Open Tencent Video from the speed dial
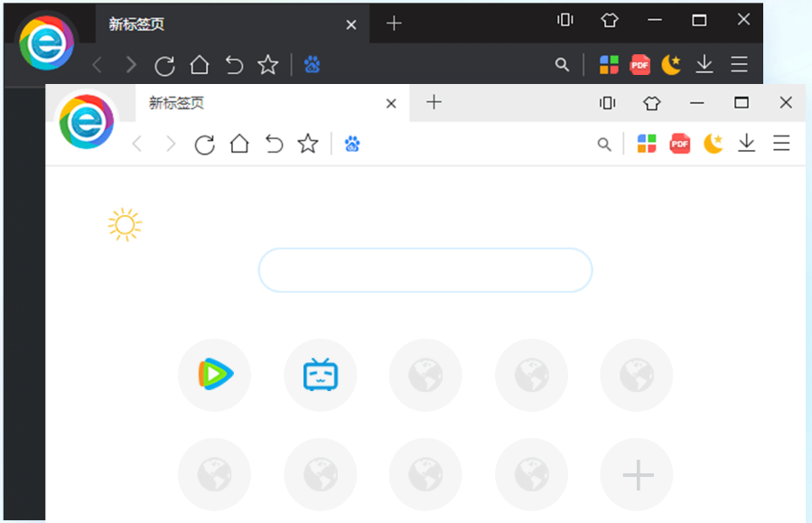The width and height of the screenshot is (812, 523). [x=214, y=375]
